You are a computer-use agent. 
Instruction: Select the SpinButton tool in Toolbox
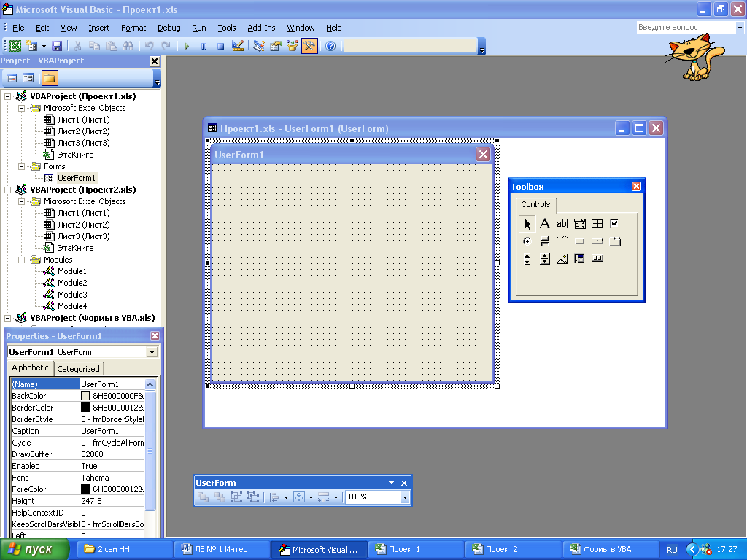click(x=544, y=259)
